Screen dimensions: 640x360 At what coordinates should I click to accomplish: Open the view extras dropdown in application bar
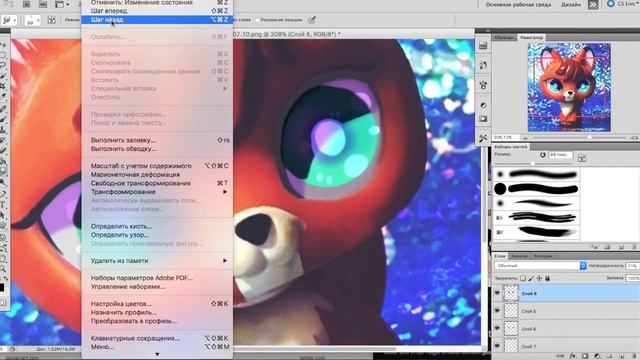point(62,4)
